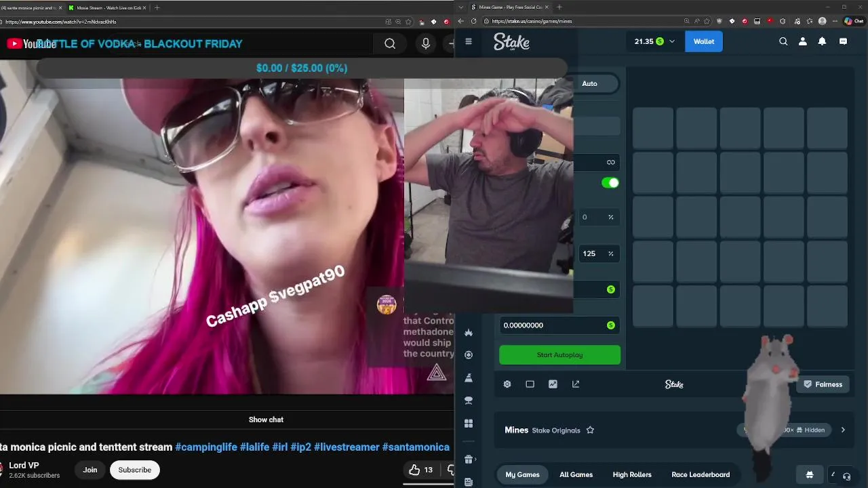Switch to the Auto betting tab

(x=590, y=83)
